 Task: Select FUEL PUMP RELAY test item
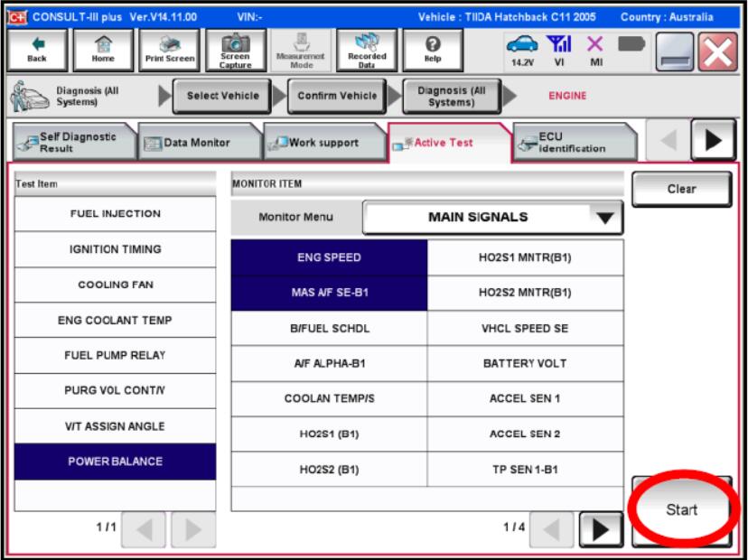[115, 355]
